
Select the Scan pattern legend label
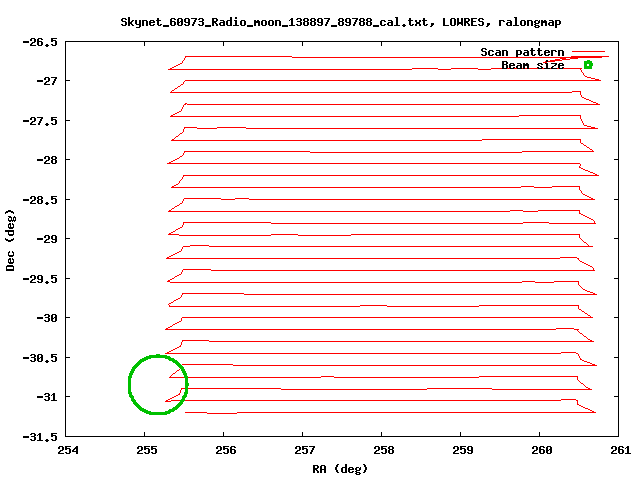[x=521, y=52]
